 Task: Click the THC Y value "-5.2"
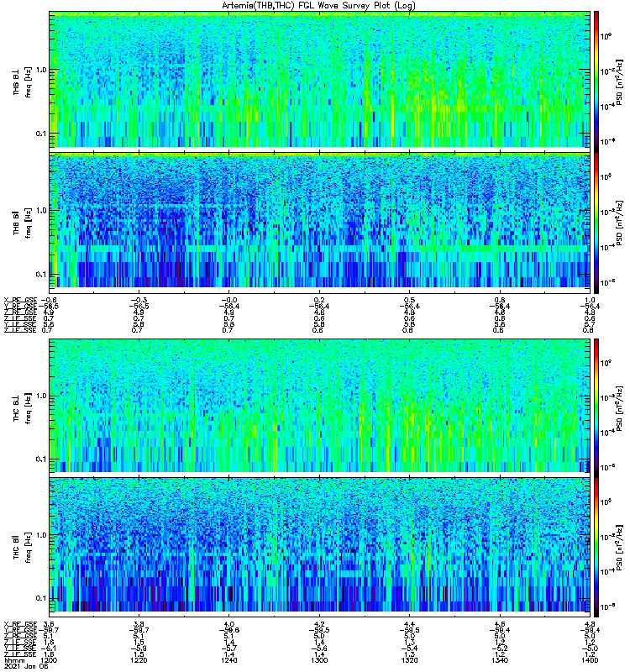[500, 648]
